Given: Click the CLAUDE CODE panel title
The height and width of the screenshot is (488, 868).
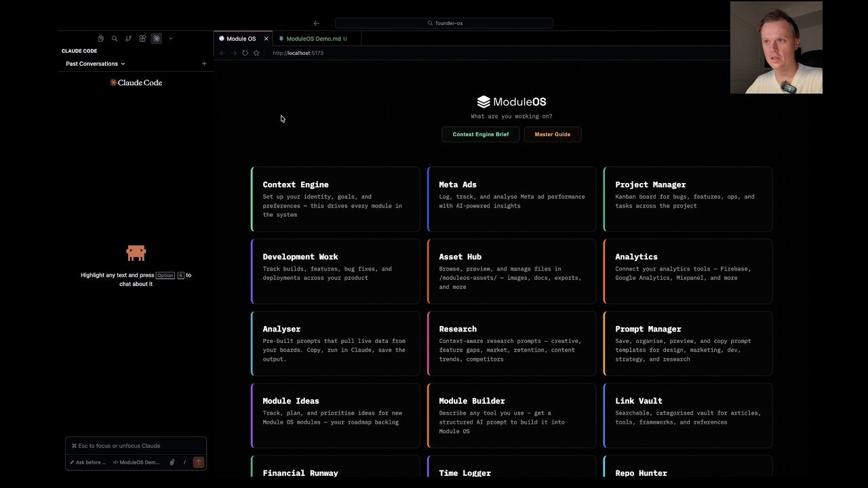Looking at the screenshot, I should tap(79, 51).
